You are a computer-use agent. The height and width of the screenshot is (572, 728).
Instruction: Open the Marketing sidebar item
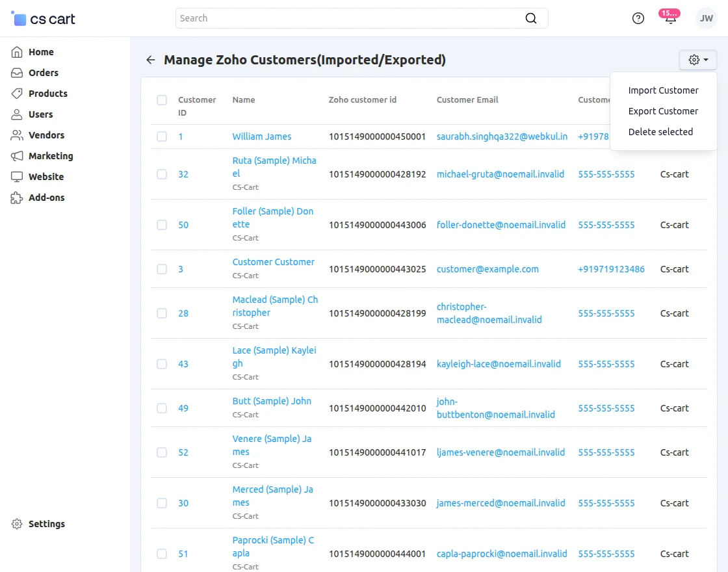tap(51, 156)
